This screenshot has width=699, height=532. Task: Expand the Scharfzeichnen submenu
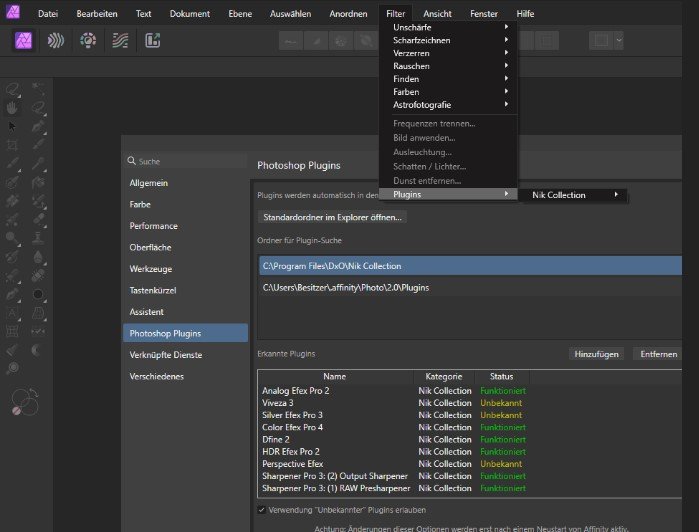(x=448, y=40)
